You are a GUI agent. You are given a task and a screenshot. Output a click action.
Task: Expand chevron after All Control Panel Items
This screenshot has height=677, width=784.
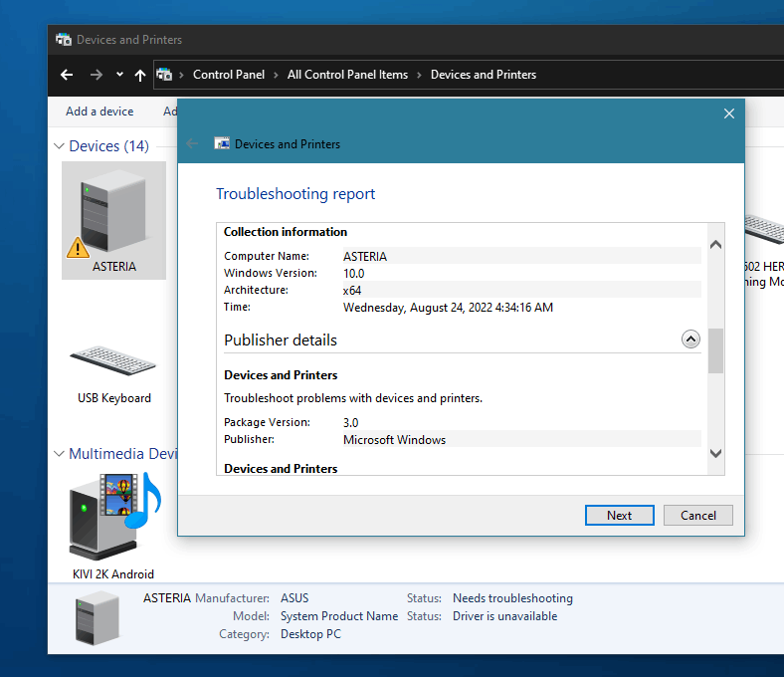pyautogui.click(x=419, y=75)
